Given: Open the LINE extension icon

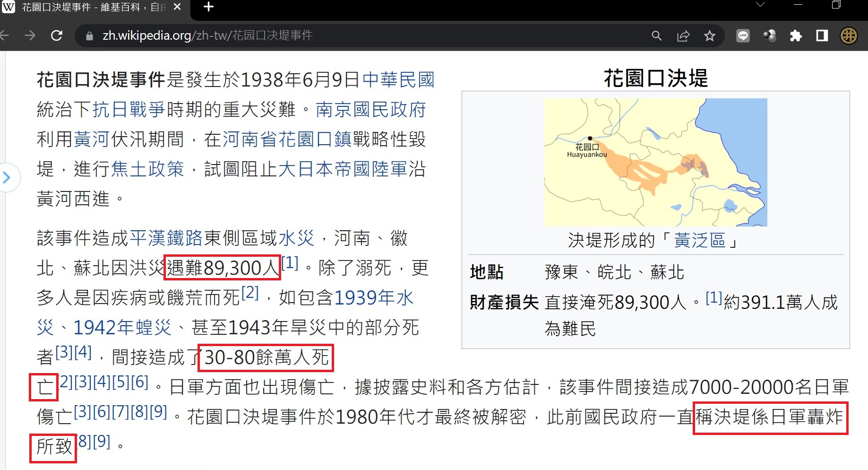Looking at the screenshot, I should tap(743, 35).
